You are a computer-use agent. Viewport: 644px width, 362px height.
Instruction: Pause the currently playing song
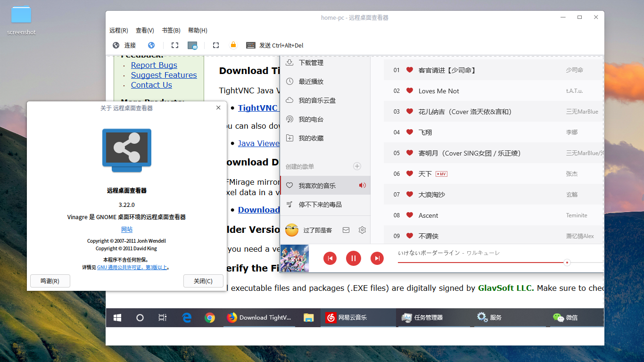click(353, 258)
